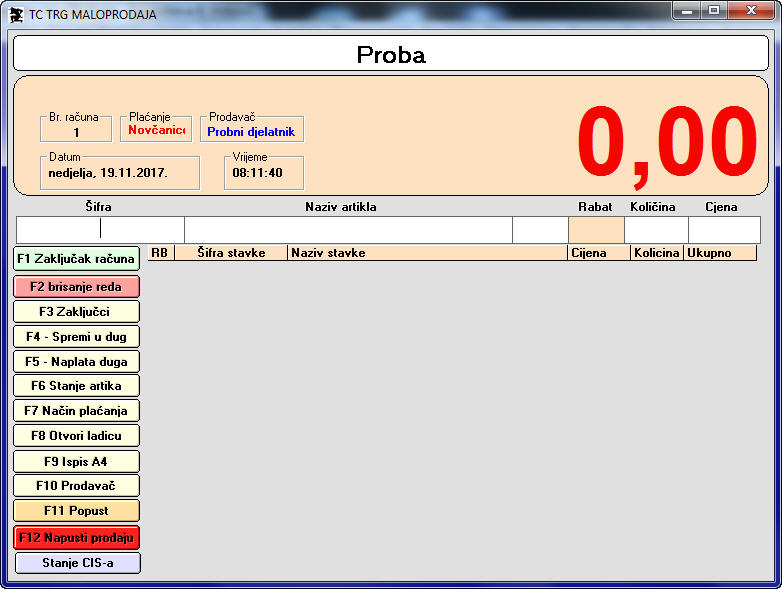Apply discount with F11 Popust
Image resolution: width=782 pixels, height=589 pixels.
[x=76, y=511]
